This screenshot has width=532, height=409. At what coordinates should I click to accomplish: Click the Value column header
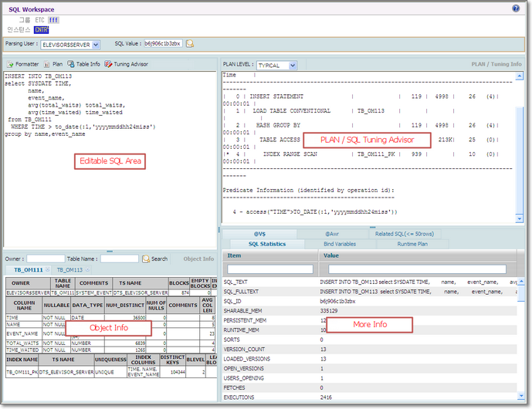[x=418, y=255]
